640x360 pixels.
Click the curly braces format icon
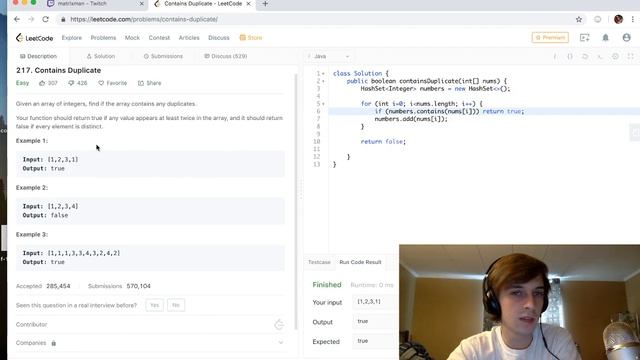(570, 56)
